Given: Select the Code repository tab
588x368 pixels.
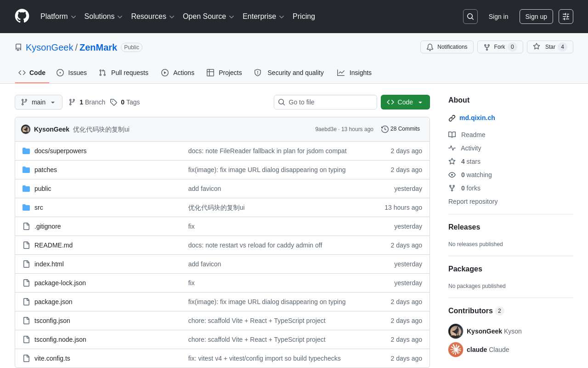Looking at the screenshot, I should [32, 73].
